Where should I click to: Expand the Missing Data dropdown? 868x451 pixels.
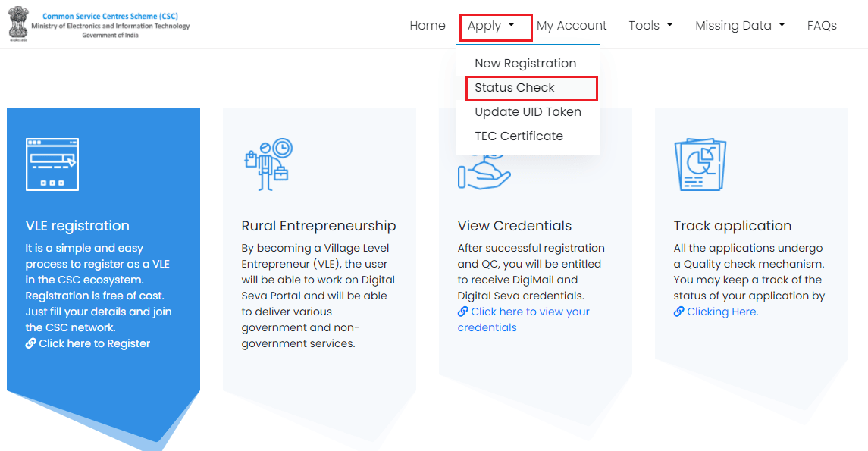(740, 26)
